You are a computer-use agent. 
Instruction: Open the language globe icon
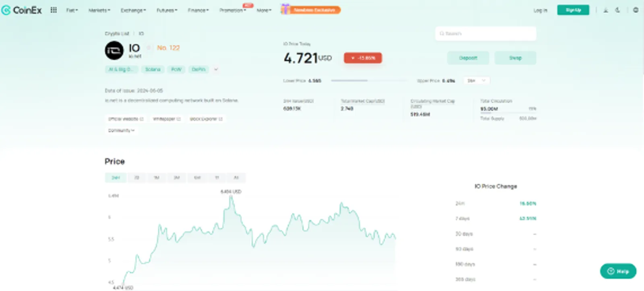coord(636,10)
